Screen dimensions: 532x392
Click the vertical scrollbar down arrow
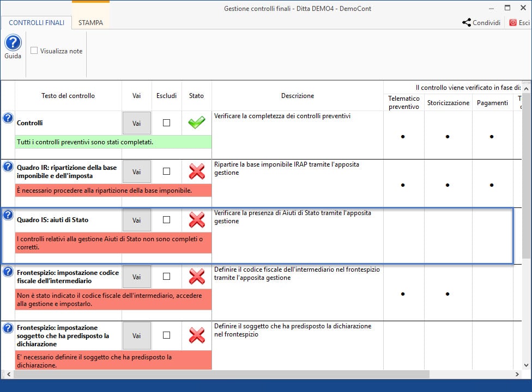coord(527,365)
